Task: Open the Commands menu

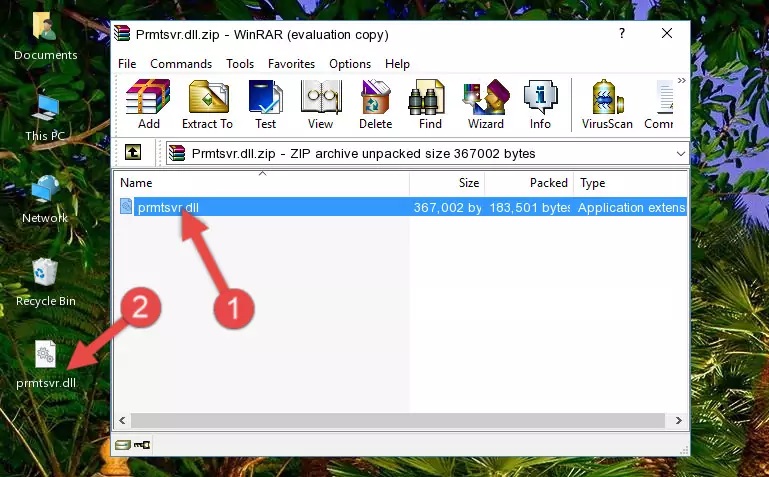Action: click(x=181, y=64)
